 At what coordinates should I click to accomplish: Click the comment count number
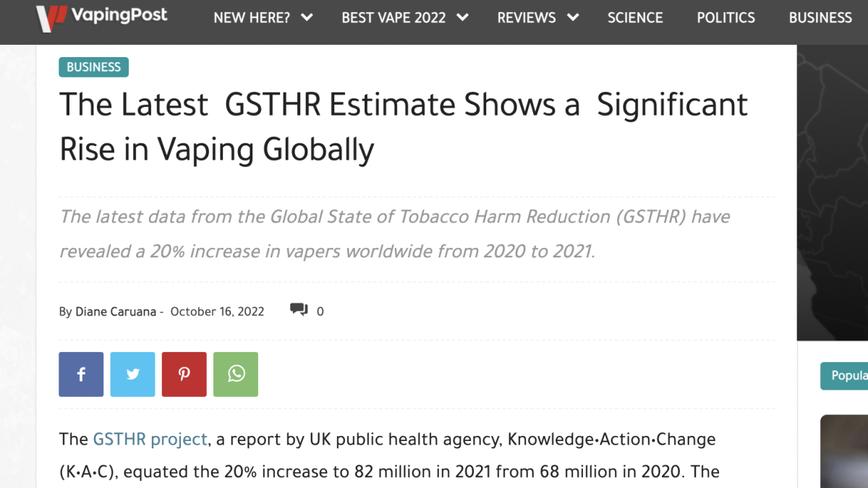pos(320,312)
